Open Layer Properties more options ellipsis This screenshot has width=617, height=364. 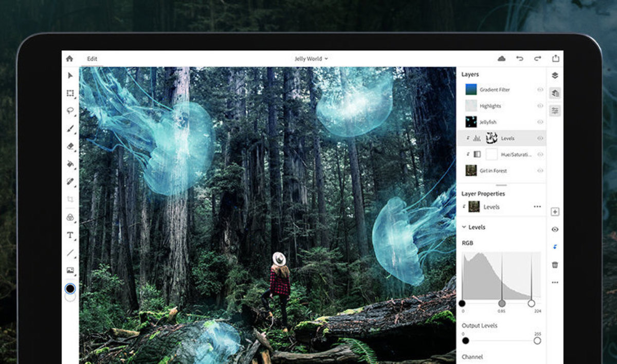pyautogui.click(x=537, y=207)
